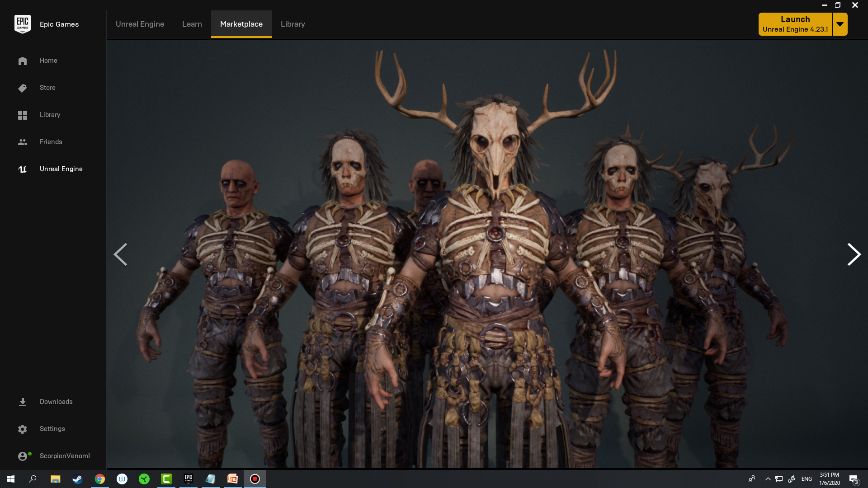
Task: Open the ScorpionVenomI account avatar
Action: click(23, 456)
